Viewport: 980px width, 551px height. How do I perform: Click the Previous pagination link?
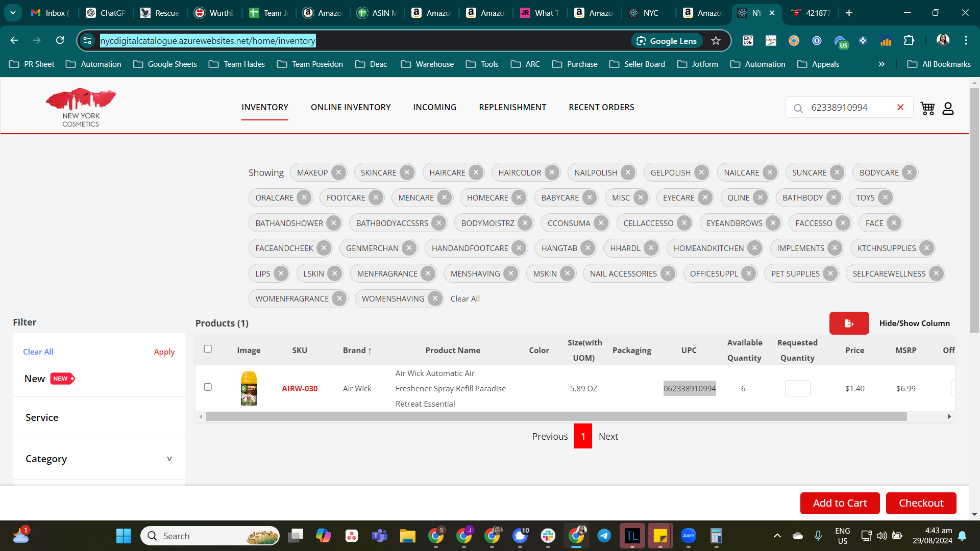pos(550,437)
